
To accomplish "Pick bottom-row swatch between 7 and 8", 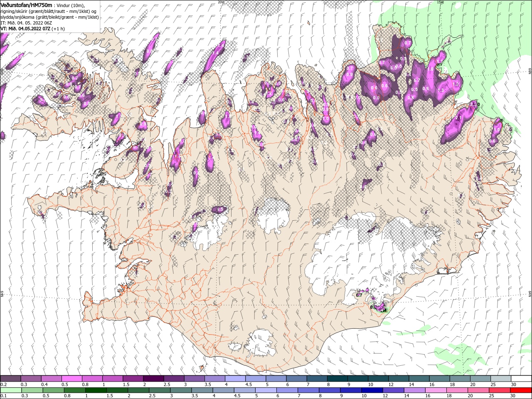I will (x=308, y=390).
